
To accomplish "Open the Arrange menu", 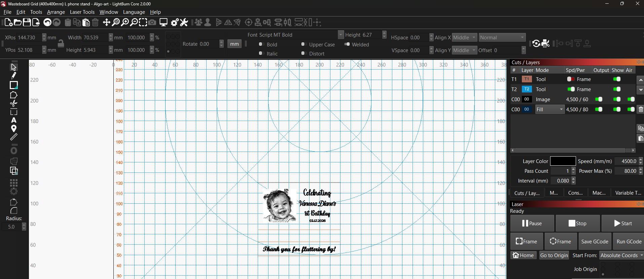I will (x=56, y=12).
